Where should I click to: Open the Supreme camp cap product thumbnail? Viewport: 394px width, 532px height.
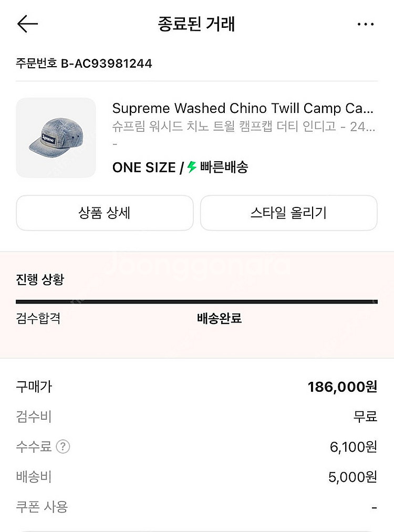(56, 138)
